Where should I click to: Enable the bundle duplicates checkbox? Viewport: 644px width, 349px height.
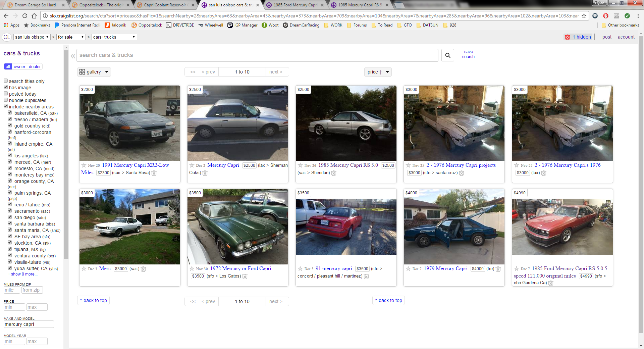pyautogui.click(x=6, y=100)
